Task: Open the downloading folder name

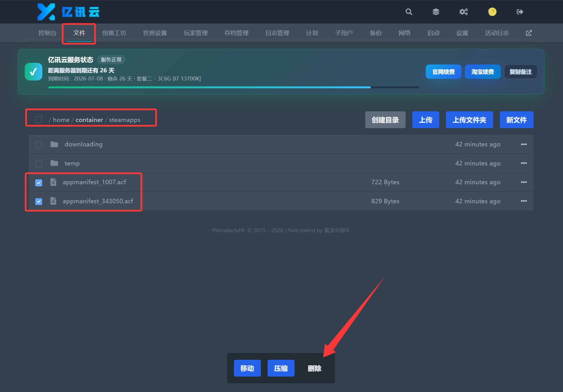Action: tap(84, 144)
